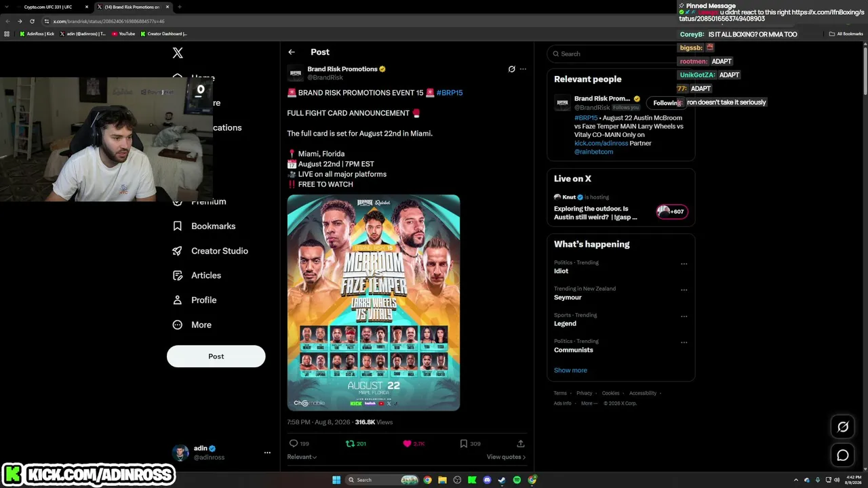Click the Show more trends link

point(570,370)
